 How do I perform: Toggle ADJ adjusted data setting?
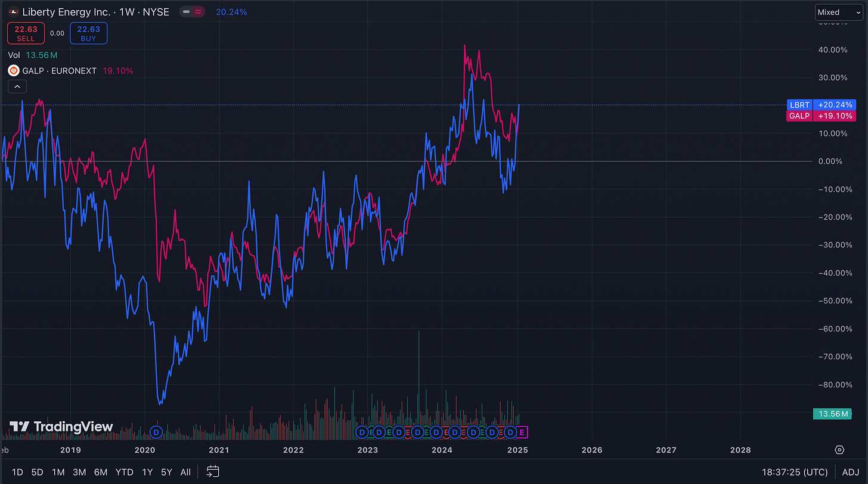coord(851,472)
